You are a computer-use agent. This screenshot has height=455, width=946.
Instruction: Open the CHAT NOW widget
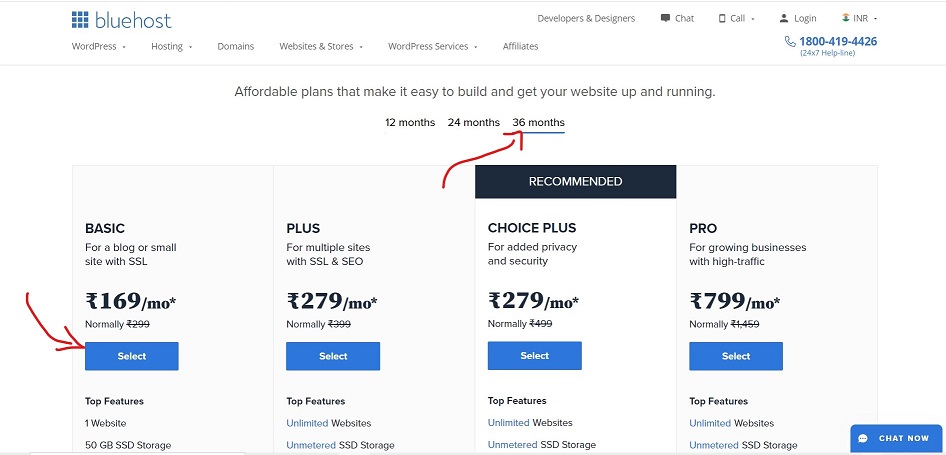895,438
